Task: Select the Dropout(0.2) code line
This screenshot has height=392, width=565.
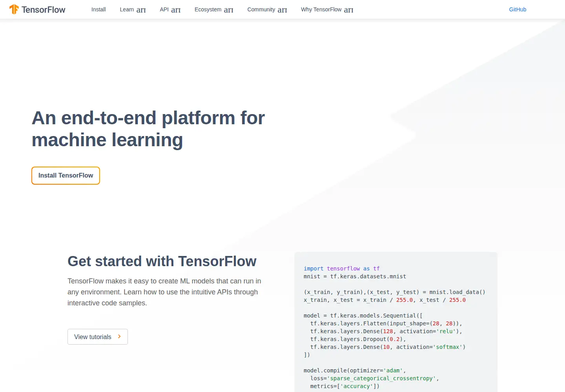Action: pyautogui.click(x=358, y=339)
